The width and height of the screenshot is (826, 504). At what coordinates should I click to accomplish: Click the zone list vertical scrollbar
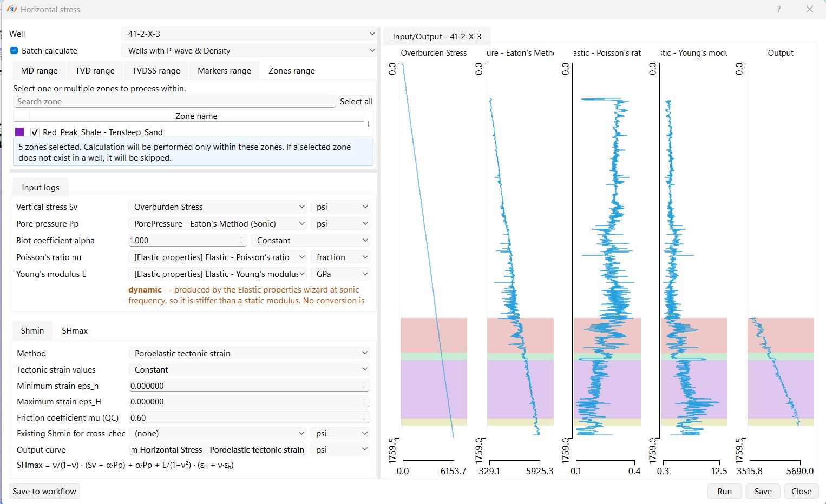369,124
